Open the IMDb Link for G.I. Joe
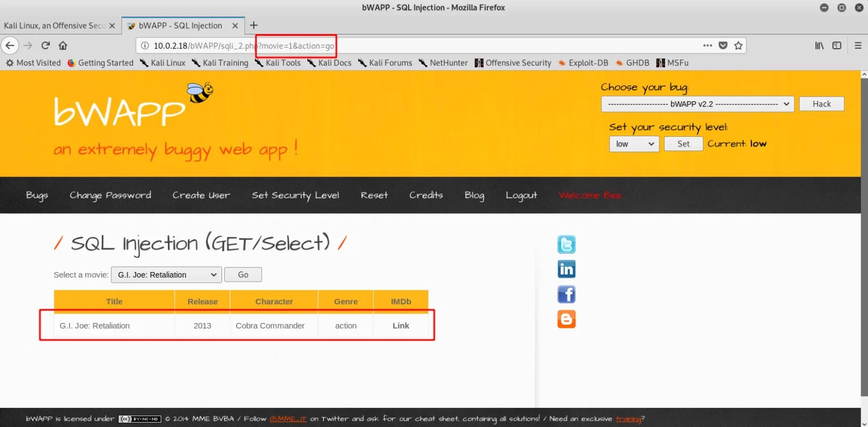This screenshot has width=868, height=427. pyautogui.click(x=401, y=326)
